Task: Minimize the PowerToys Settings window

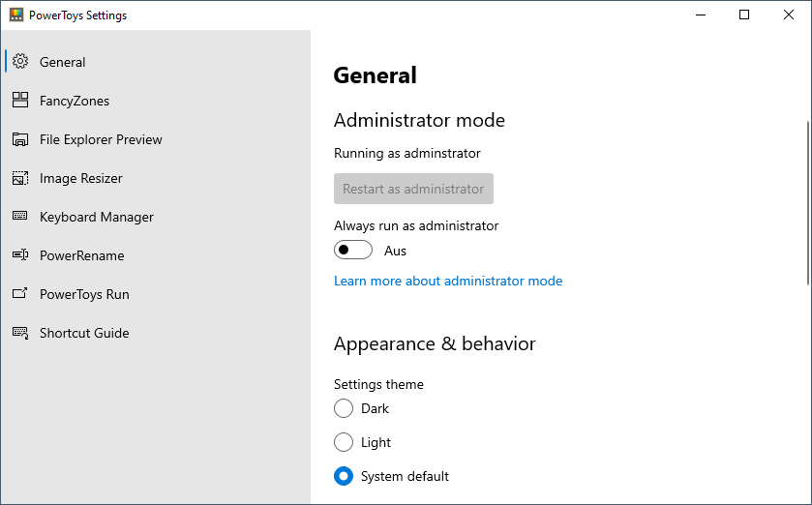Action: coord(700,15)
